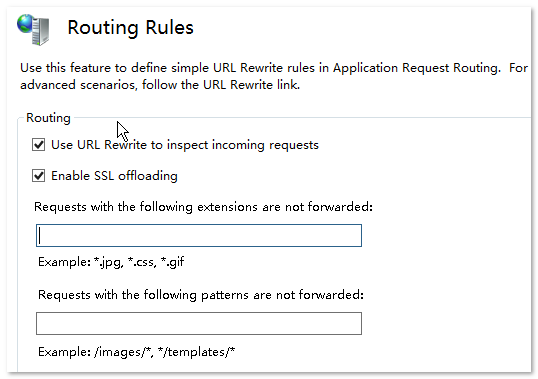Disable the Enable SSL offloading checkbox

pos(38,176)
